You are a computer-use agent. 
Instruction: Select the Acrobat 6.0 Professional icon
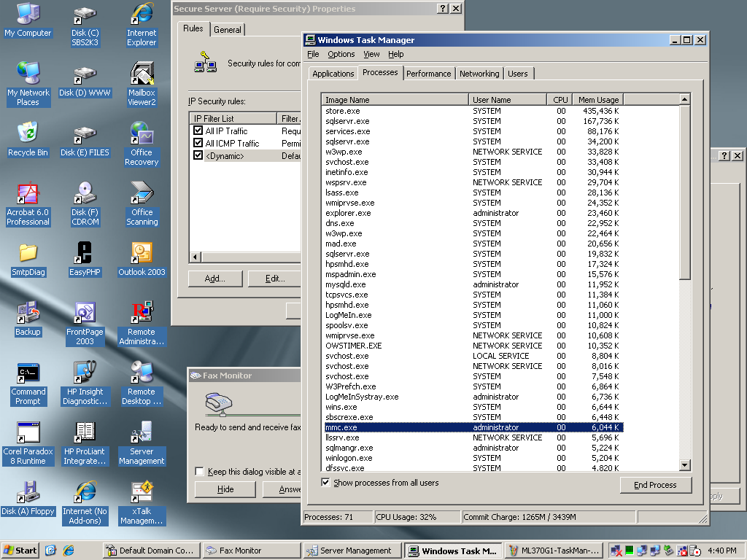click(28, 204)
